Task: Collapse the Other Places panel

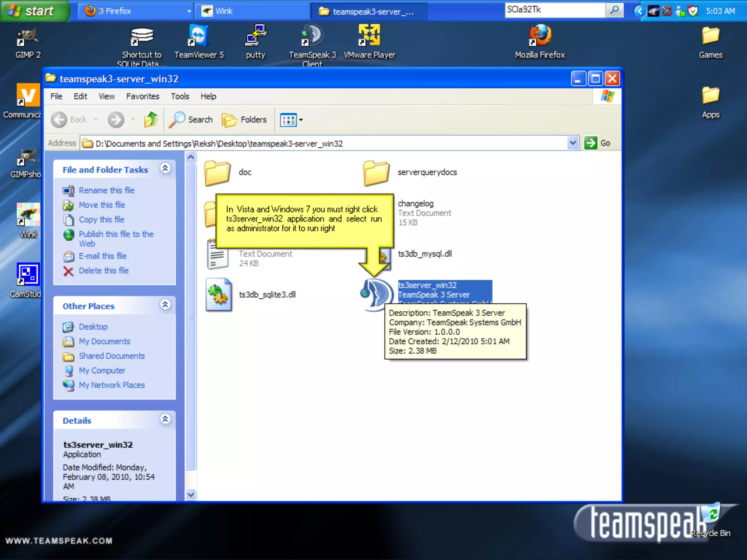Action: 165,305
